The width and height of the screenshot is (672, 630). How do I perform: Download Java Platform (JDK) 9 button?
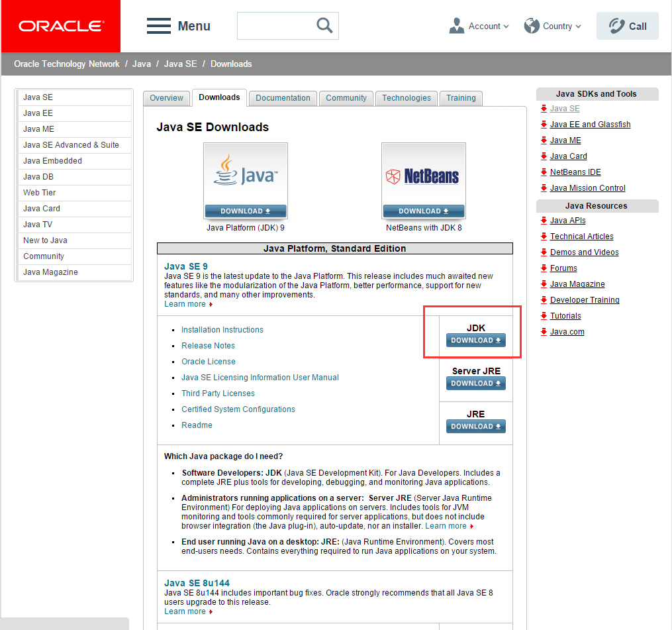[x=246, y=211]
